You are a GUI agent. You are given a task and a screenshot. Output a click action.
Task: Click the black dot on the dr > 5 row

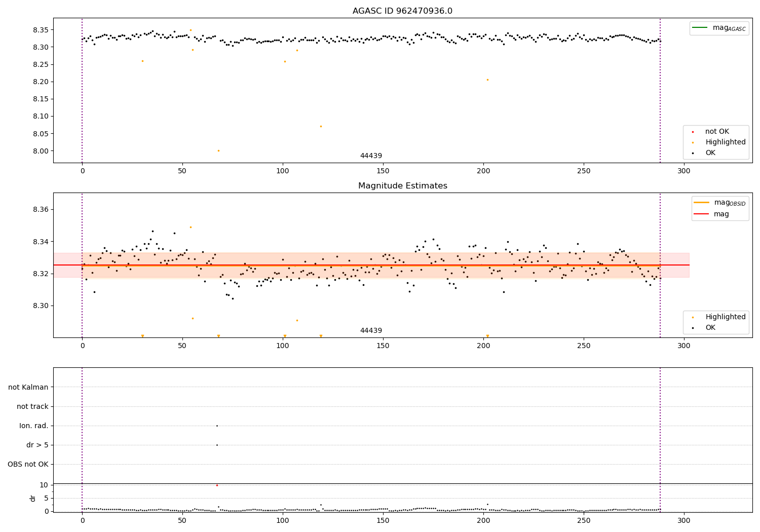[x=217, y=445]
